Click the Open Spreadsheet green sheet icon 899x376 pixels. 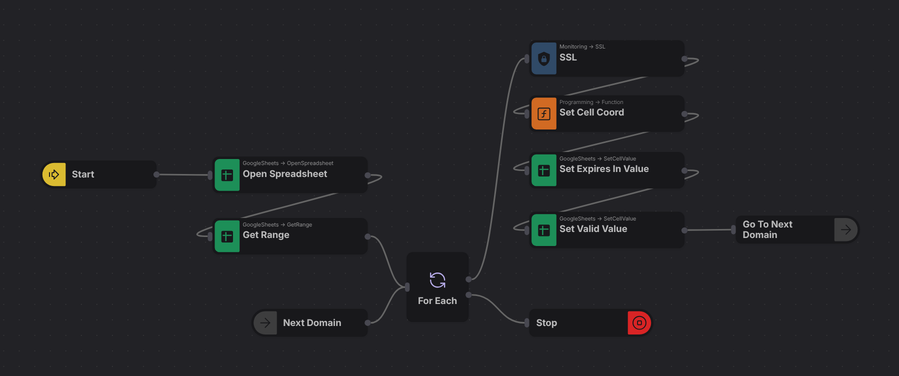coord(227,175)
